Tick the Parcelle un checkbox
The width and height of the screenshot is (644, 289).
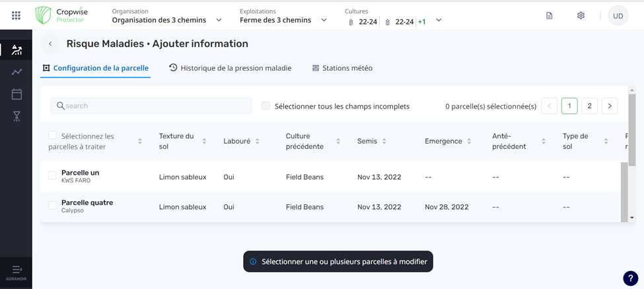point(52,176)
